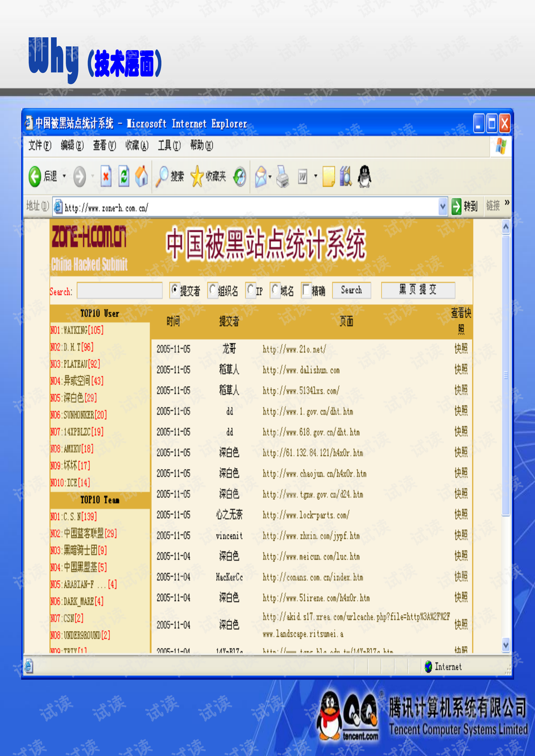Open http://www.zhxin.com/jypf.htm link
This screenshot has height=756, width=535.
311,535
